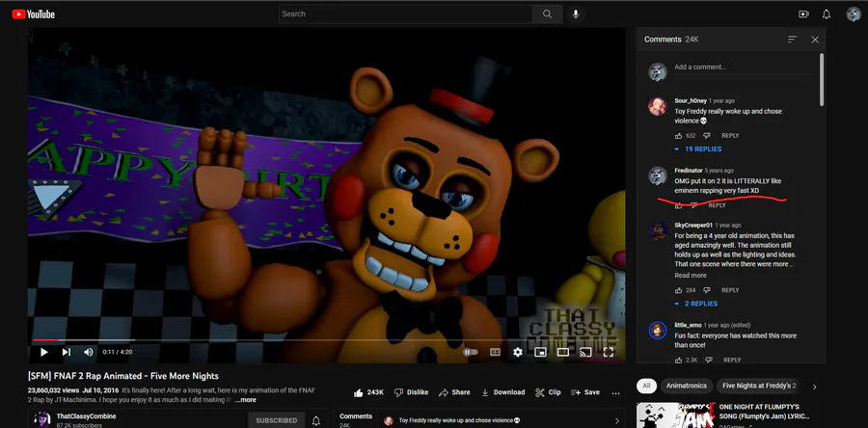
Task: Expand 2 replies under SkyCreeper01
Action: click(695, 304)
